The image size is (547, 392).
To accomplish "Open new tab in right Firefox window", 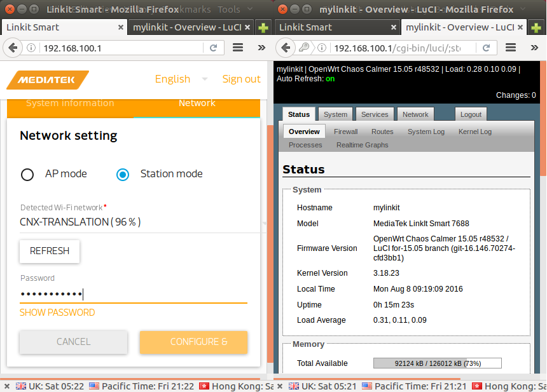I will point(536,27).
